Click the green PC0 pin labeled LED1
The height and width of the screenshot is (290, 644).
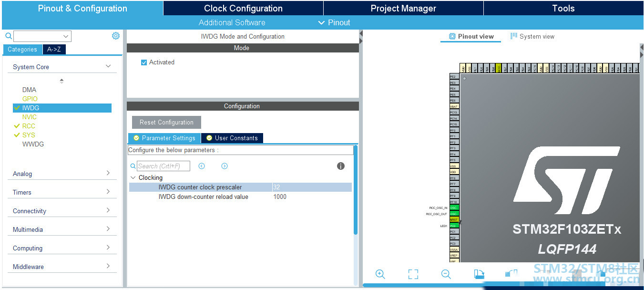[x=454, y=226]
